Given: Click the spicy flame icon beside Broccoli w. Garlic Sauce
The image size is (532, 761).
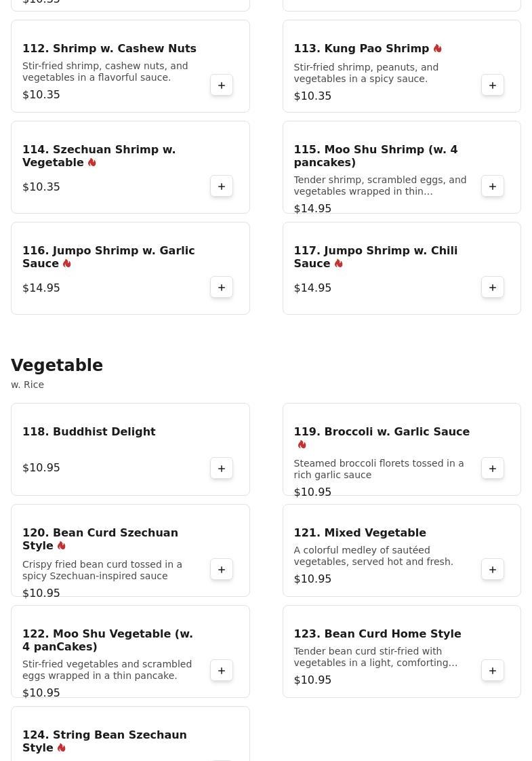Looking at the screenshot, I should [x=302, y=445].
